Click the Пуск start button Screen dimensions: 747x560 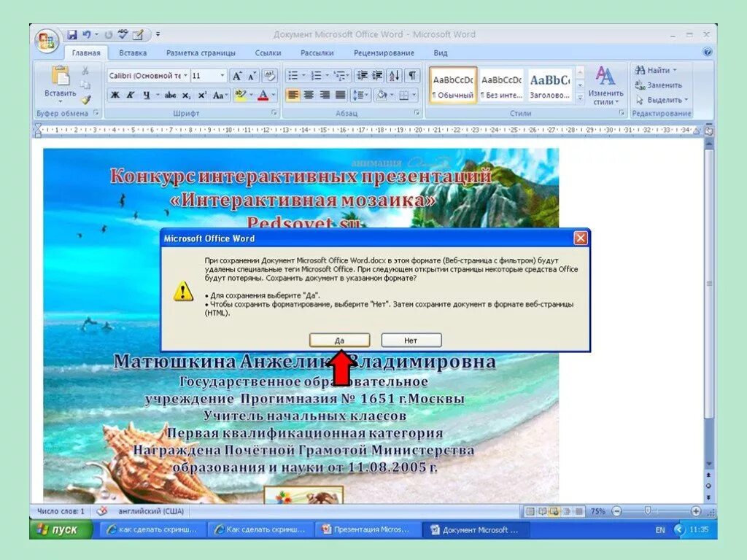[x=61, y=529]
